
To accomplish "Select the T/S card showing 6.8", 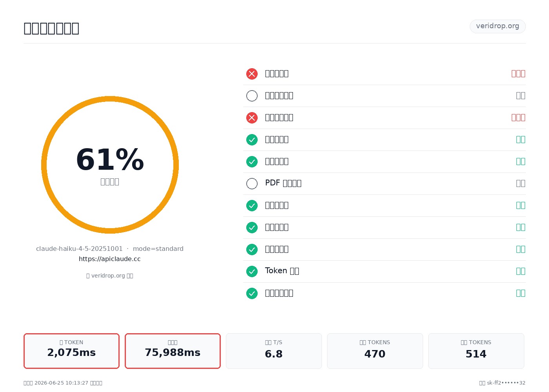I will pyautogui.click(x=274, y=351).
